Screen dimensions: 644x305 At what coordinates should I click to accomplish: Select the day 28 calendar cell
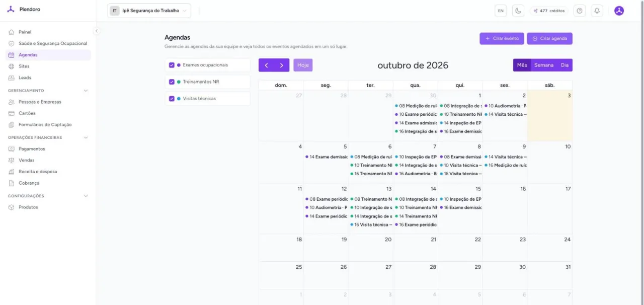point(416,275)
